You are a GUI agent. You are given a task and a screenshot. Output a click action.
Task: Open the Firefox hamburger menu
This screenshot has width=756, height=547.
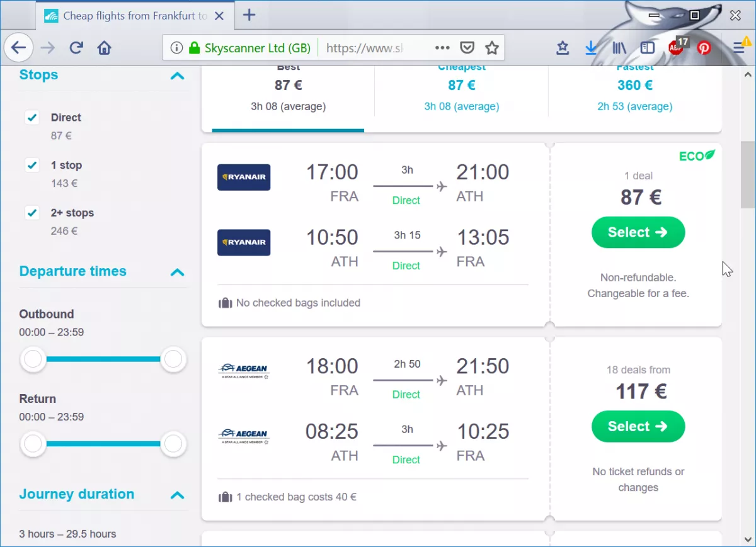(740, 48)
